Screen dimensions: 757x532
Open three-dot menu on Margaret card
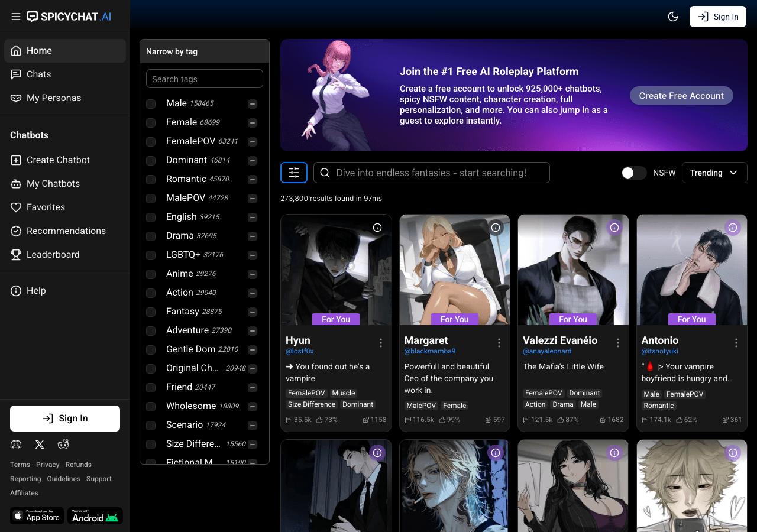499,343
